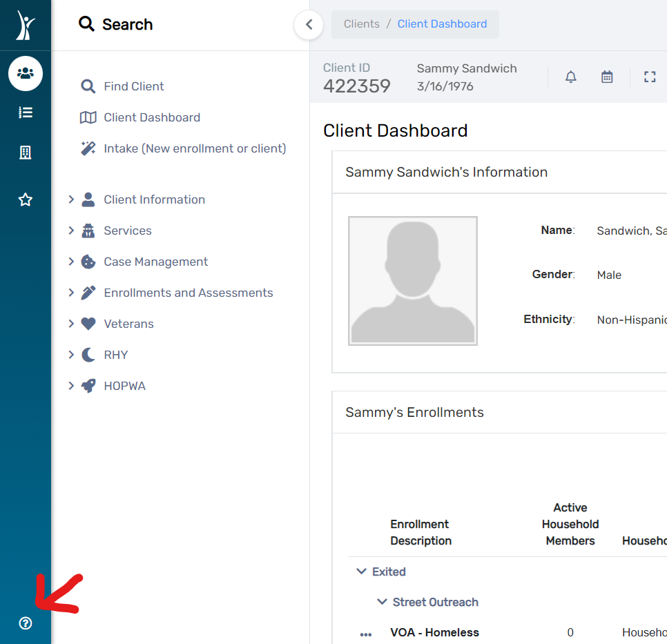Click the client profile photo placeholder
Image resolution: width=667 pixels, height=644 pixels.
pyautogui.click(x=412, y=281)
